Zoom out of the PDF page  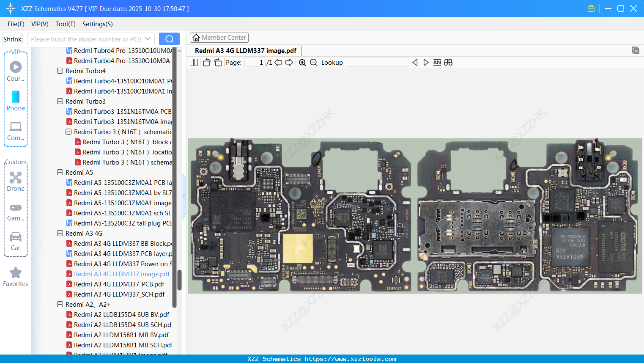pyautogui.click(x=313, y=62)
